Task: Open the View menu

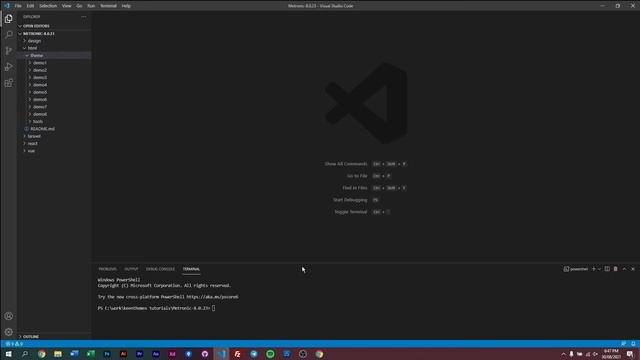Action: point(67,6)
